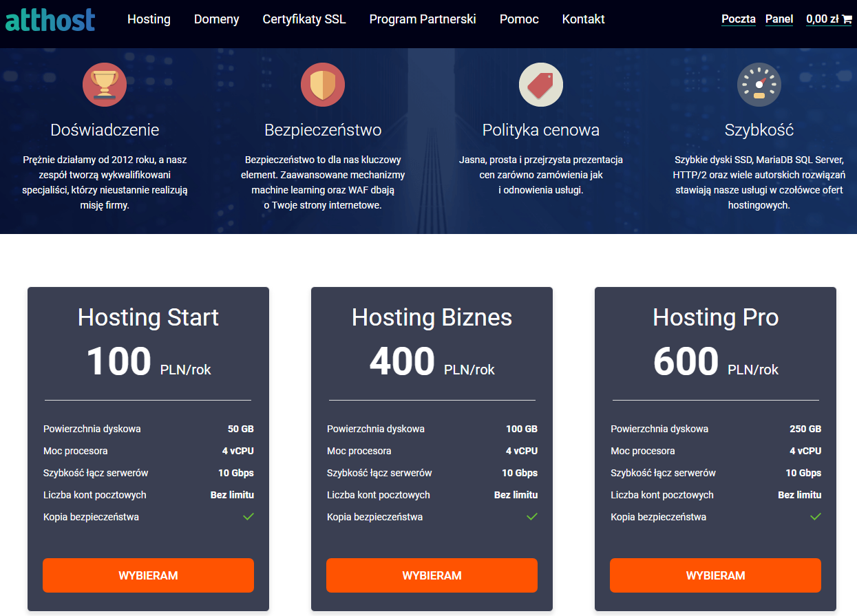Open the Pomoc menu item
857x616 pixels.
pyautogui.click(x=519, y=19)
